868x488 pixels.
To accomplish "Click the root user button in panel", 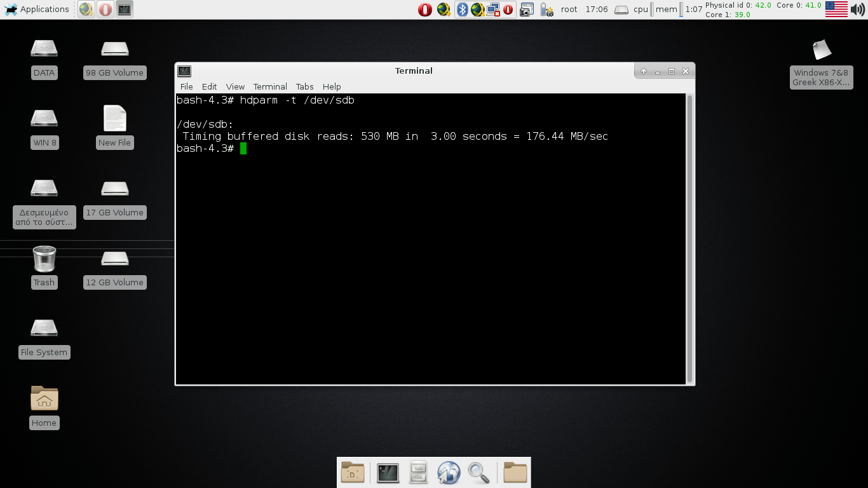I will (569, 10).
